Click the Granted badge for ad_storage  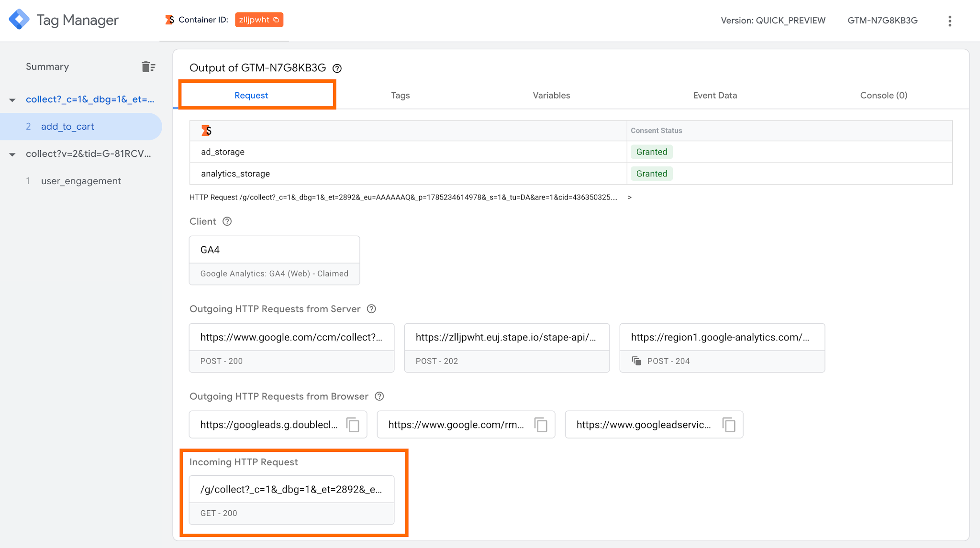[x=652, y=152]
